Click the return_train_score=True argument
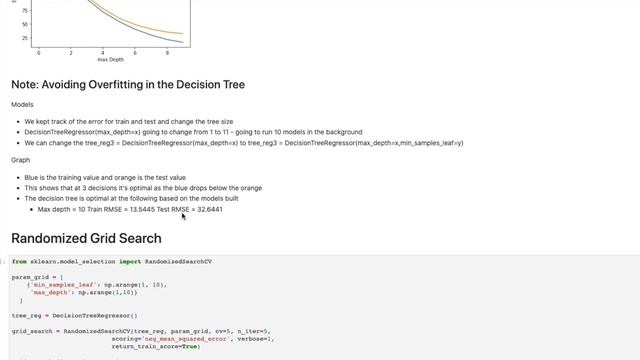 [x=156, y=347]
